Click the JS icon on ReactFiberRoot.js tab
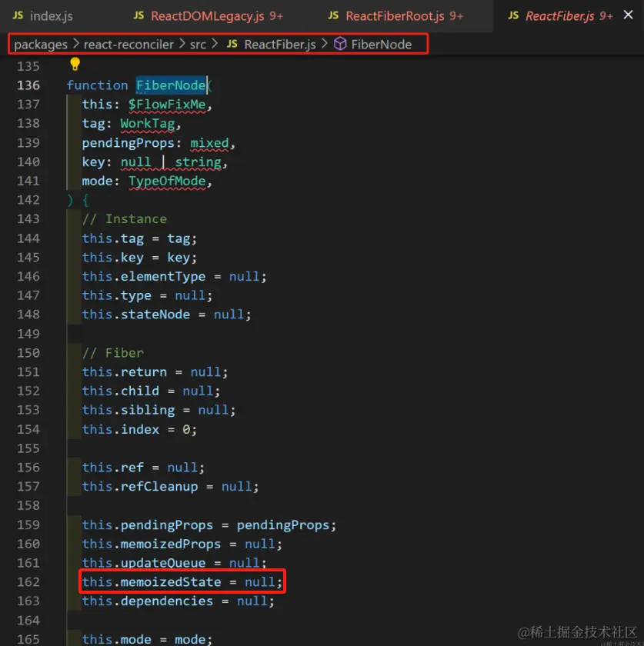Viewport: 644px width, 646px height. tap(333, 15)
